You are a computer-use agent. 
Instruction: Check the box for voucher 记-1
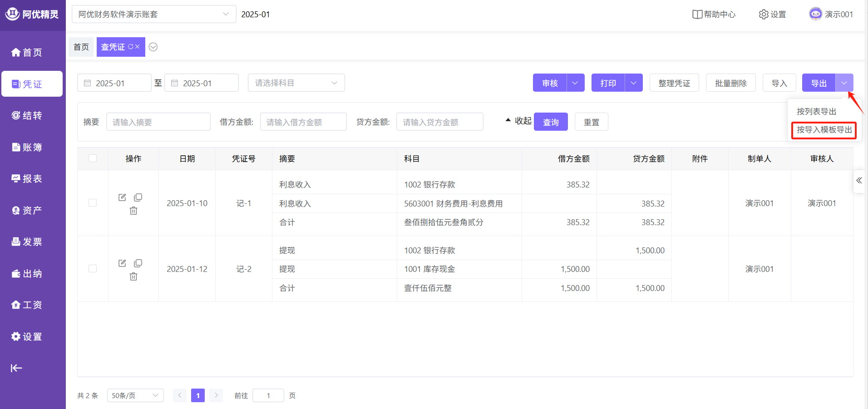click(x=93, y=203)
